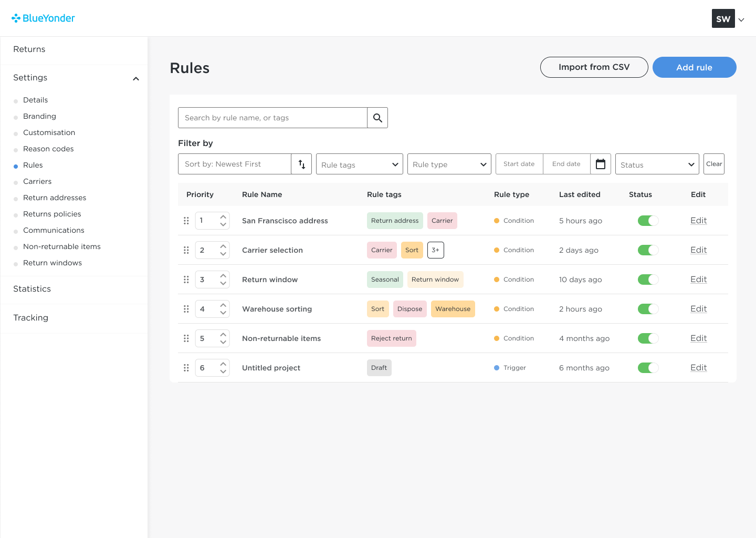
Task: Toggle sort direction arrows icon
Action: click(x=302, y=164)
